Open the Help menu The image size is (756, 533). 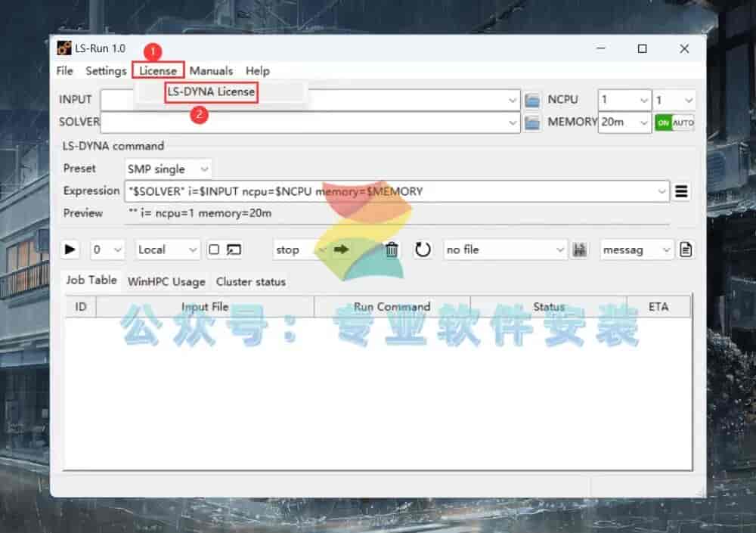pos(258,71)
